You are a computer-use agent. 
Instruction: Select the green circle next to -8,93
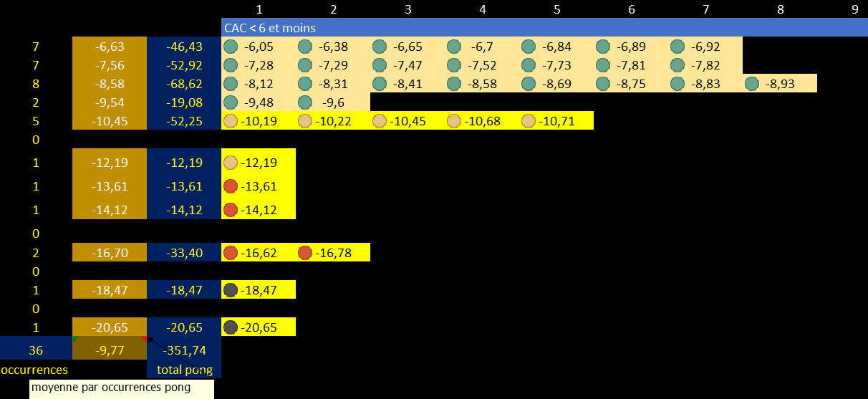pyautogui.click(x=751, y=84)
